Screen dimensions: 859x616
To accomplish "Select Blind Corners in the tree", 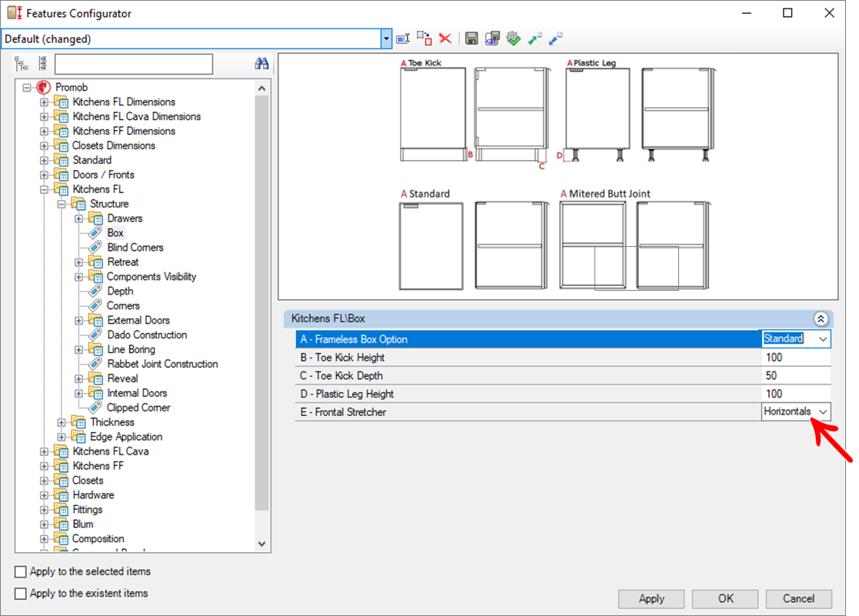I will pos(135,248).
